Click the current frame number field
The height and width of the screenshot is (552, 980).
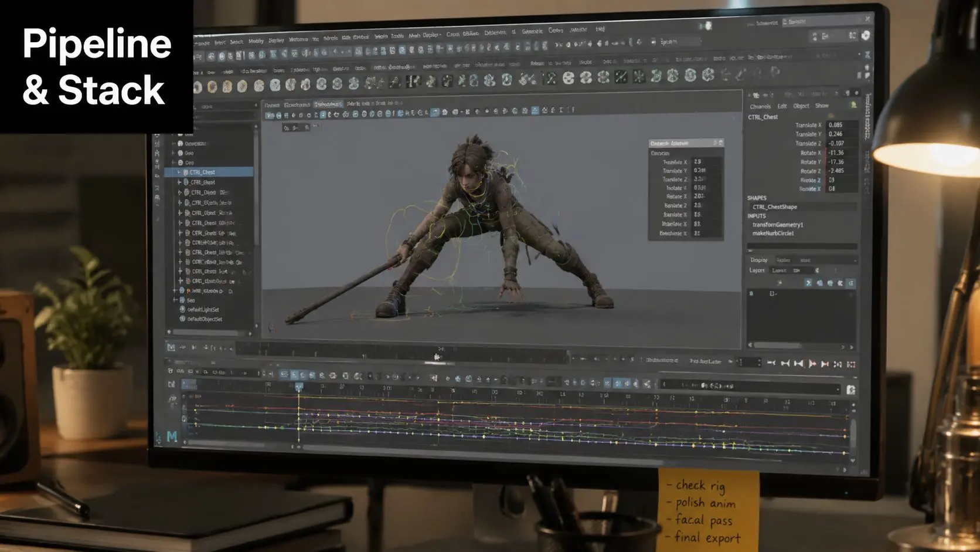[x=748, y=363]
